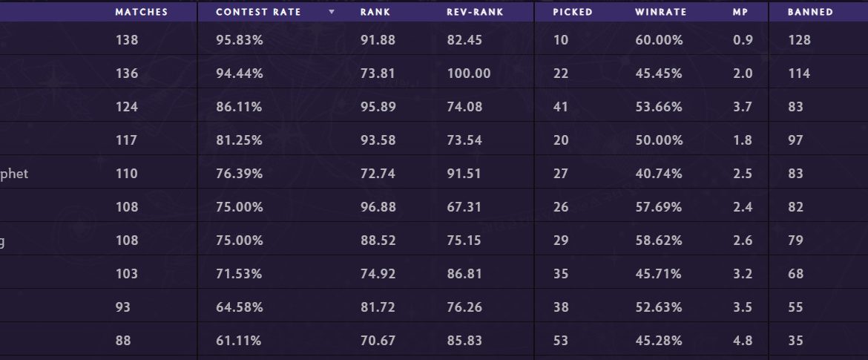Click the Picked column header
The image size is (868, 360).
(x=573, y=12)
